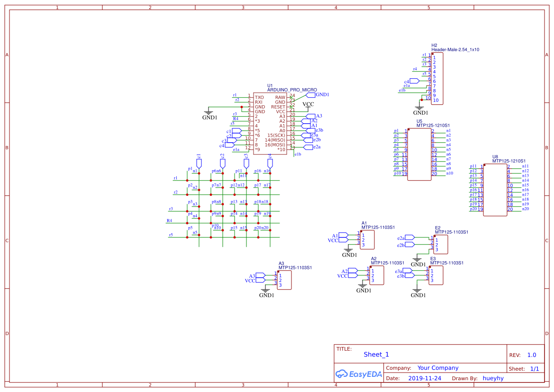Select the p11 net label in matrix area
Image resolution: width=554 pixels, height=392 pixels.
[x=238, y=172]
